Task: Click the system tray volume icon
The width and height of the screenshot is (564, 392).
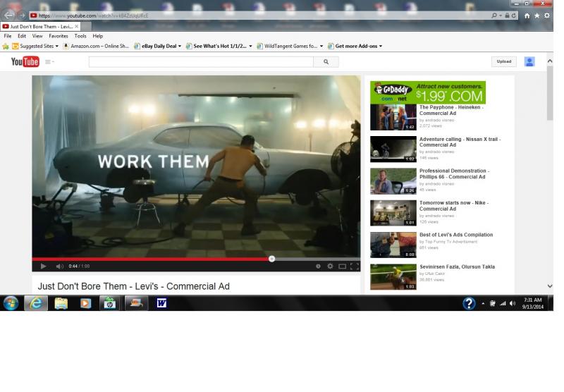Action: 513,304
